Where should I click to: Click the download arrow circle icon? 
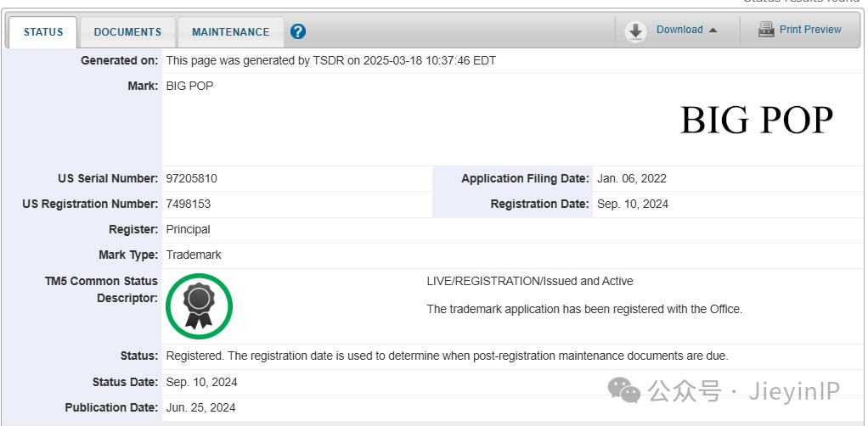(x=635, y=31)
